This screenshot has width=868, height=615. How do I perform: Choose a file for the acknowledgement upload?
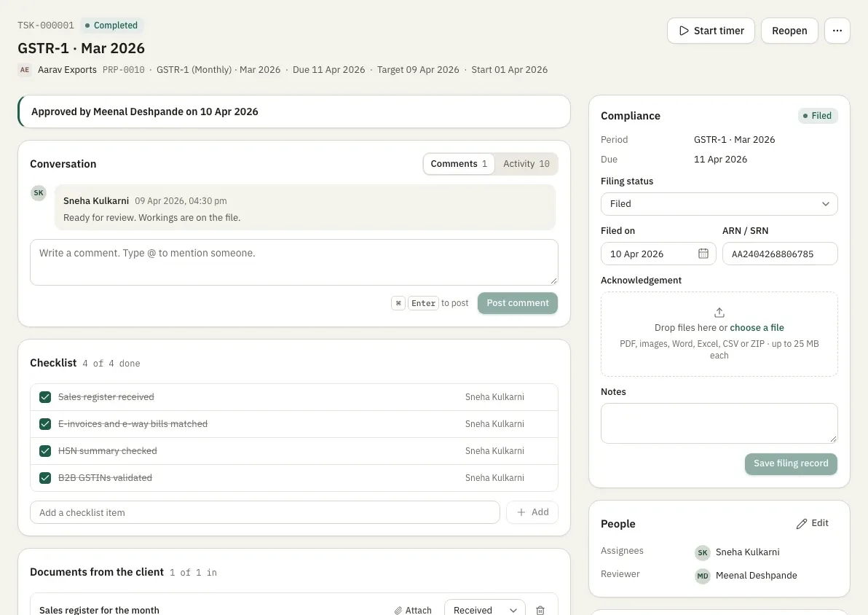pyautogui.click(x=757, y=327)
